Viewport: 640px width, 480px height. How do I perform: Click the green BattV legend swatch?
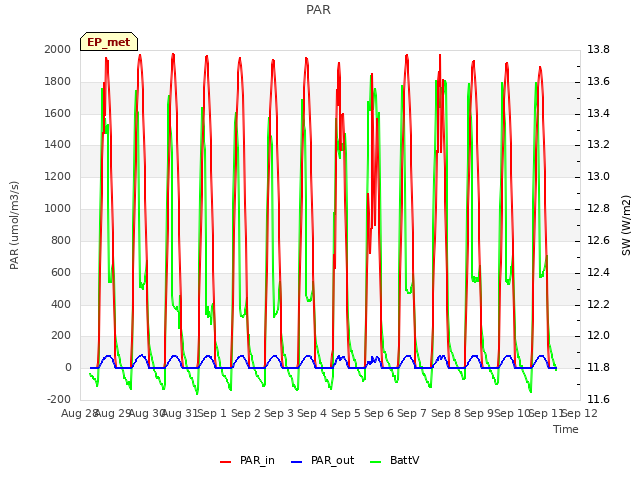click(x=376, y=462)
